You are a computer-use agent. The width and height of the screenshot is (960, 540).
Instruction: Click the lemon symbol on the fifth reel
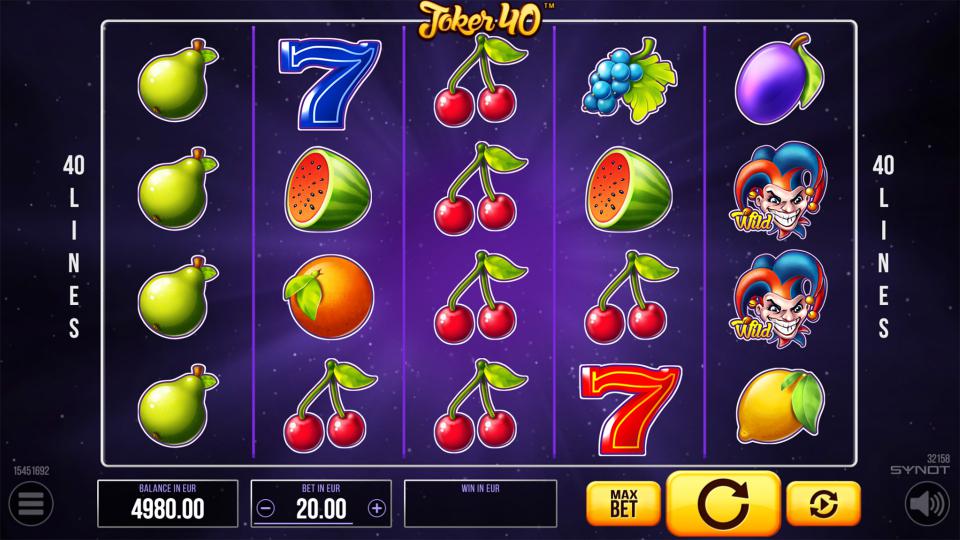779,405
